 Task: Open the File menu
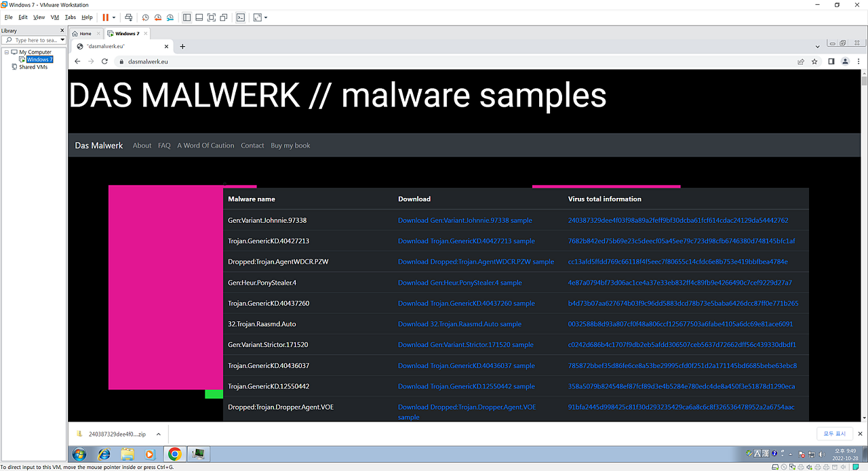(x=9, y=17)
